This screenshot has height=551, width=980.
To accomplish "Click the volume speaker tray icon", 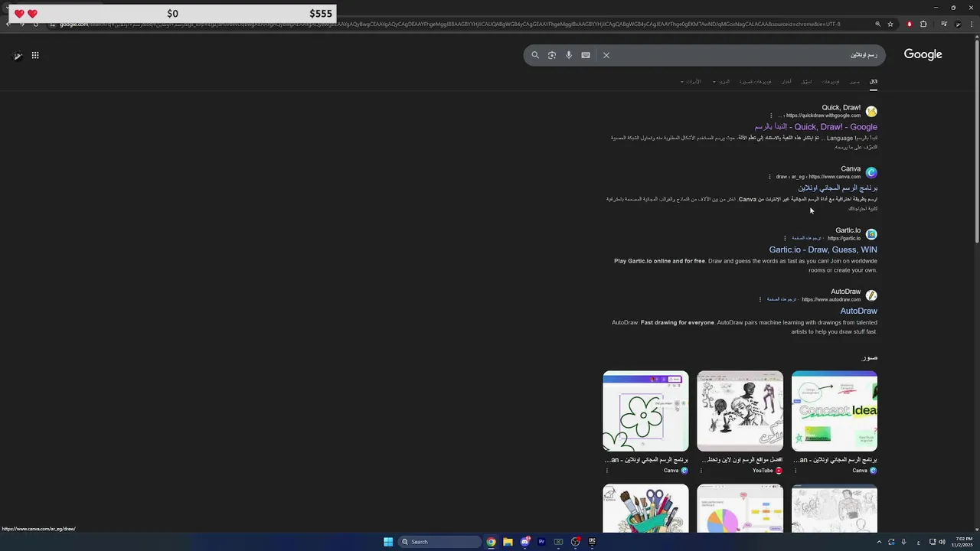I will tap(941, 542).
